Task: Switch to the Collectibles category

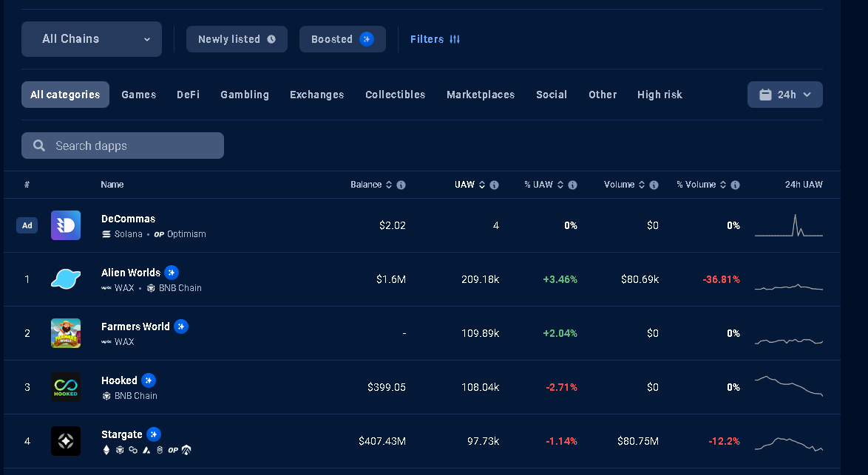Action: point(396,95)
